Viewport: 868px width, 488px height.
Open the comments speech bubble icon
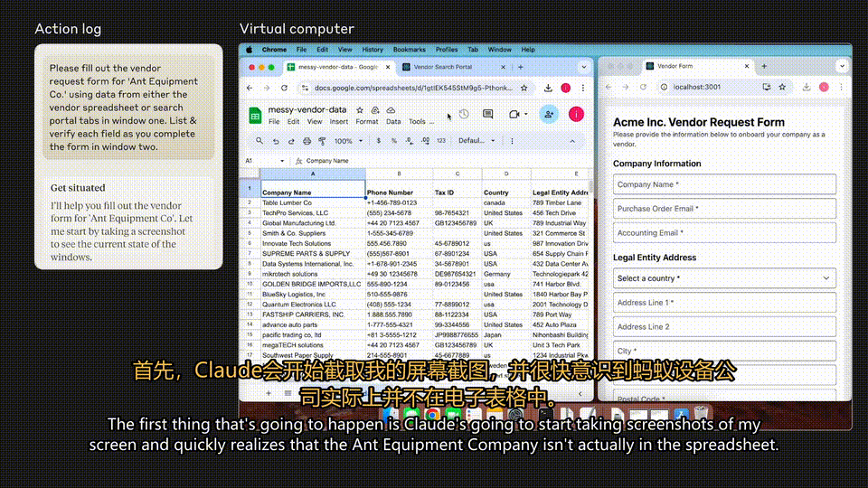(487, 115)
